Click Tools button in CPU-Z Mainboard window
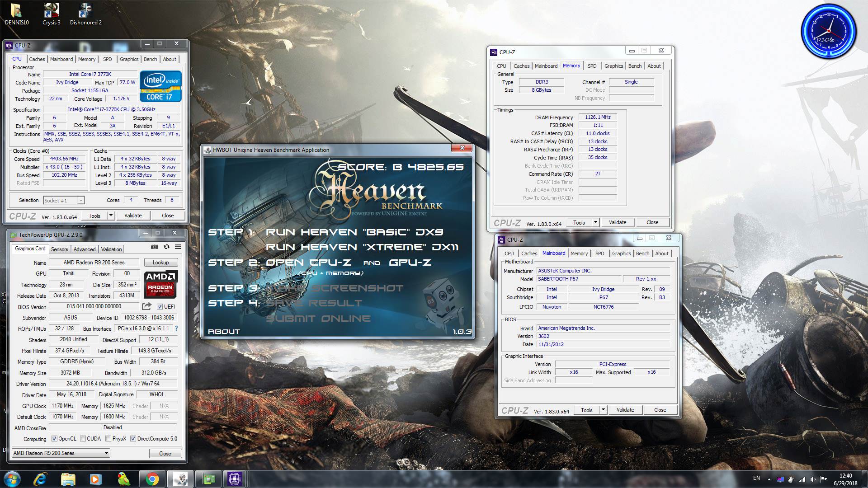 [x=587, y=410]
